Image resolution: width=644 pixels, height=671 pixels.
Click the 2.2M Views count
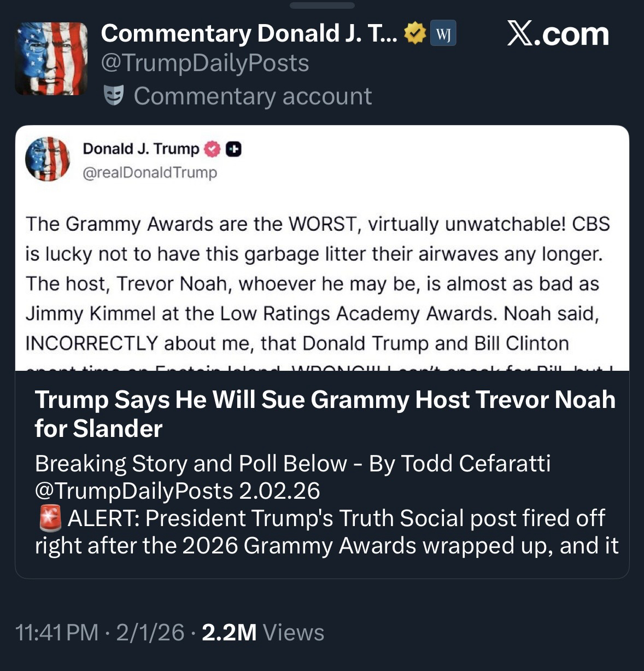262,633
